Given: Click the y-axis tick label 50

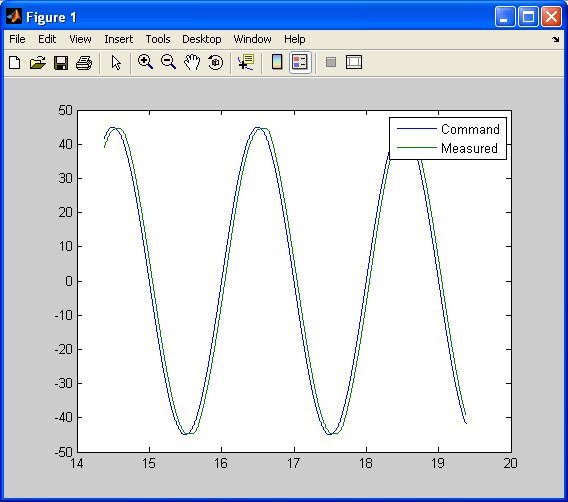Looking at the screenshot, I should pyautogui.click(x=66, y=110).
